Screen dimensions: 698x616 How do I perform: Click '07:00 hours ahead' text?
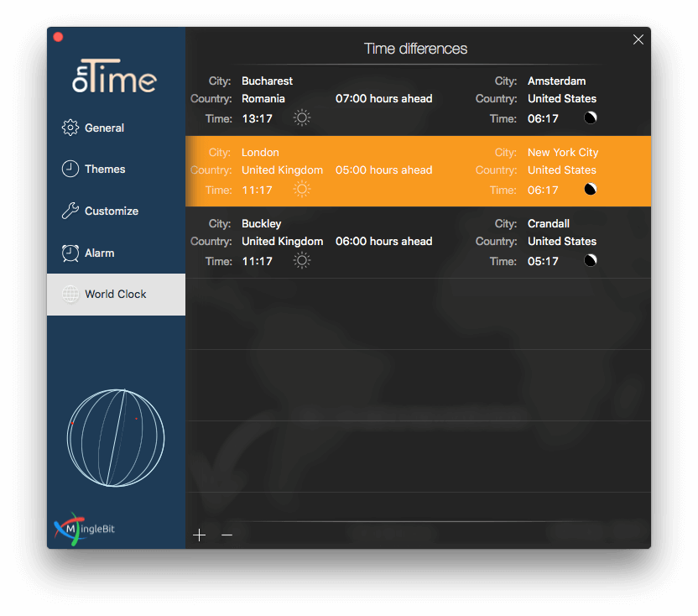[x=383, y=99]
